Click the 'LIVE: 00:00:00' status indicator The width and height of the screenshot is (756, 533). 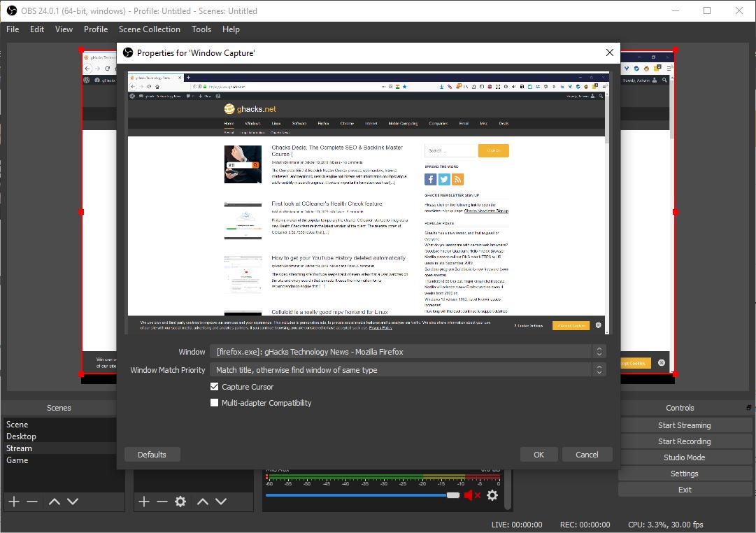(x=516, y=525)
